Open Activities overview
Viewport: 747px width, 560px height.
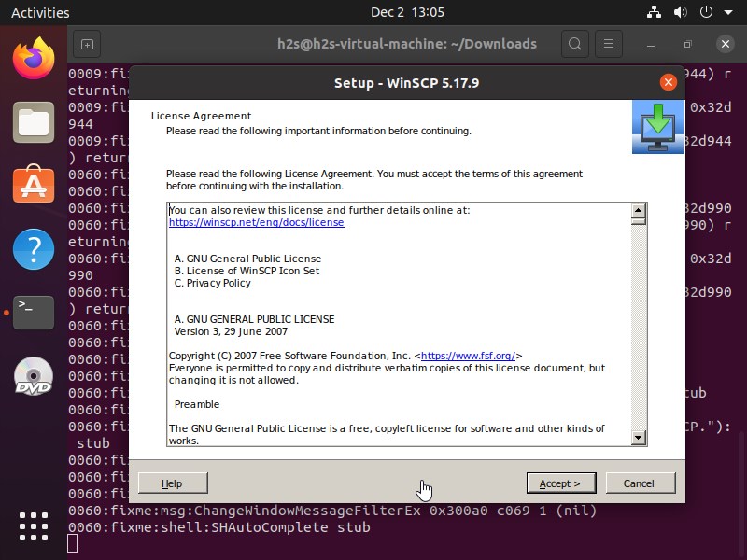[x=40, y=12]
